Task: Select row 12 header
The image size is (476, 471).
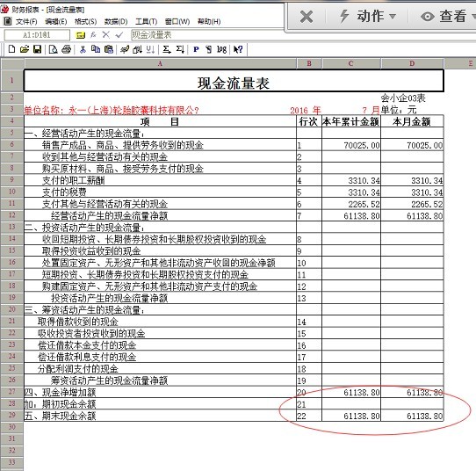Action: click(x=11, y=215)
